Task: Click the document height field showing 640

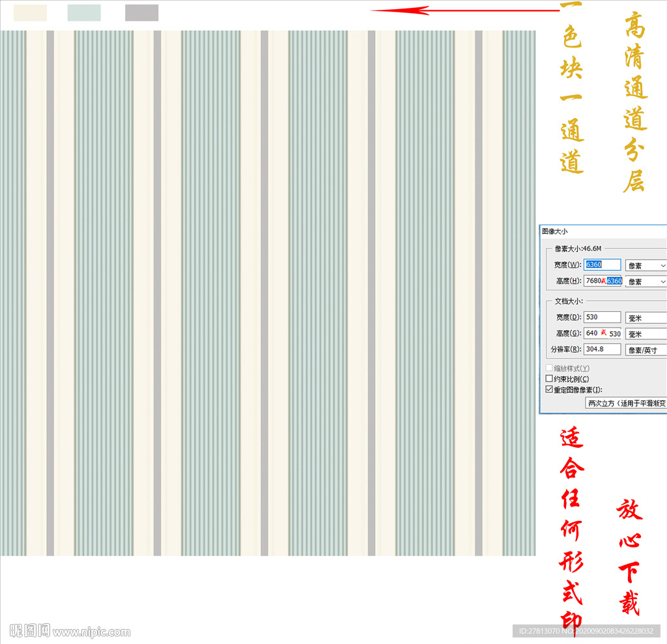Action: 603,333
